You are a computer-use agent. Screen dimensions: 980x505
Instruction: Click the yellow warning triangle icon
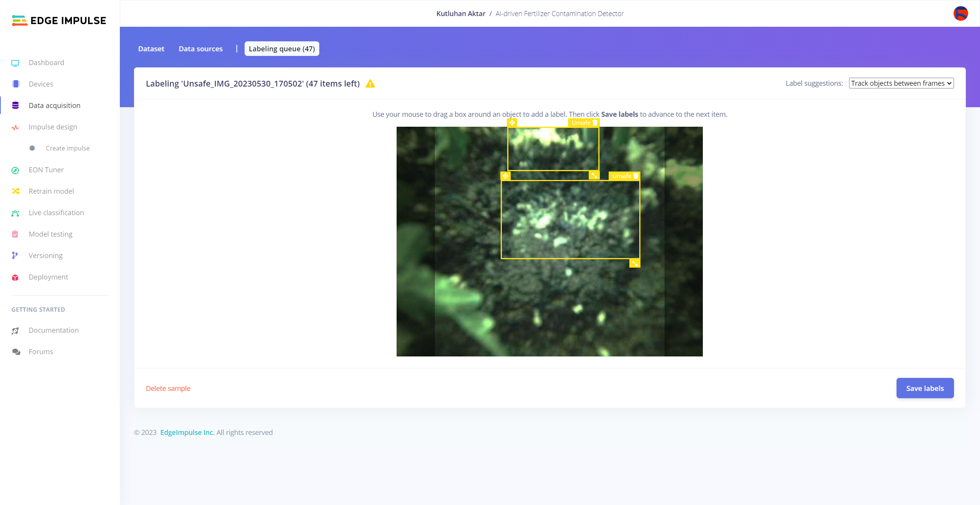[370, 84]
